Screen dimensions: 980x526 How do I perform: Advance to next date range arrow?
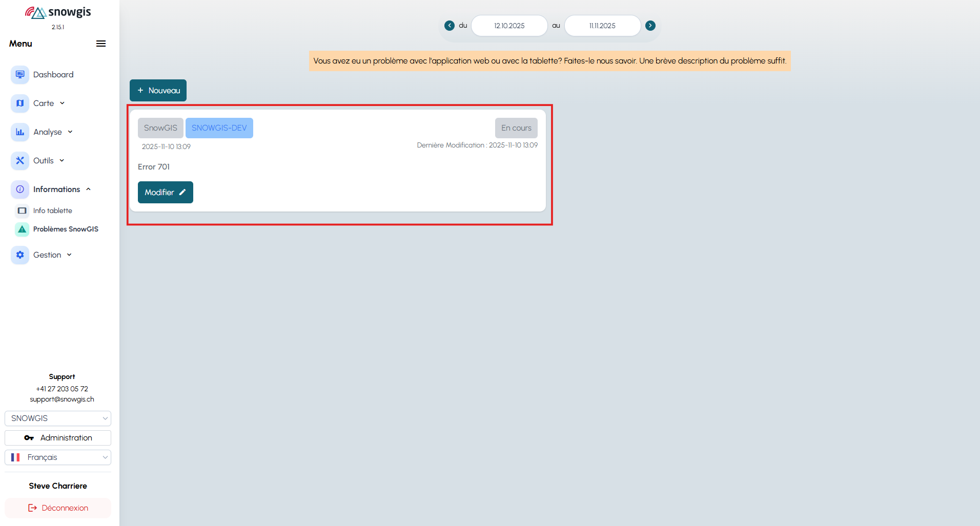click(x=650, y=26)
